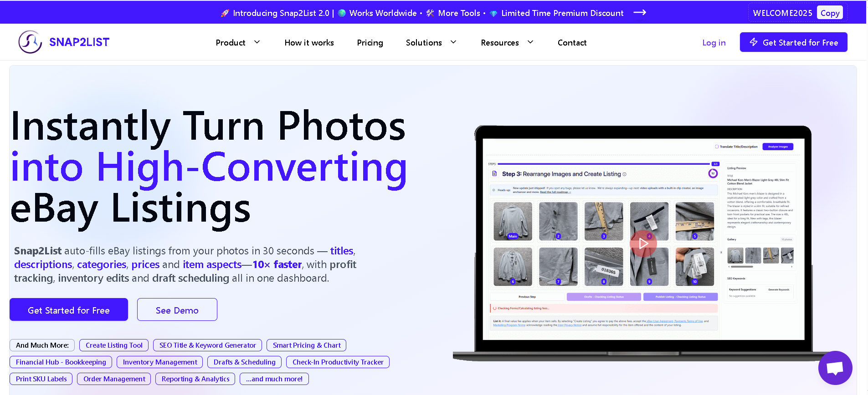Viewport: 868px width, 395px height.
Task: Open Reporting & Analytics tag
Action: pos(195,379)
